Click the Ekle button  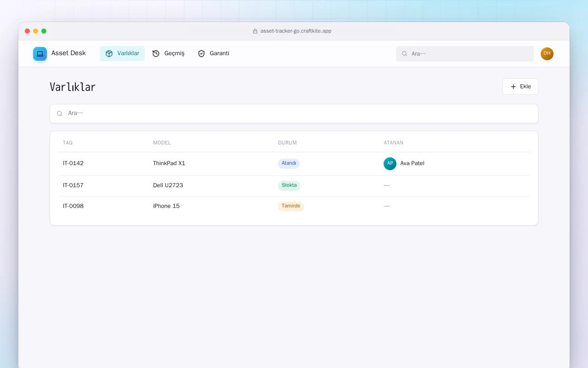[520, 86]
